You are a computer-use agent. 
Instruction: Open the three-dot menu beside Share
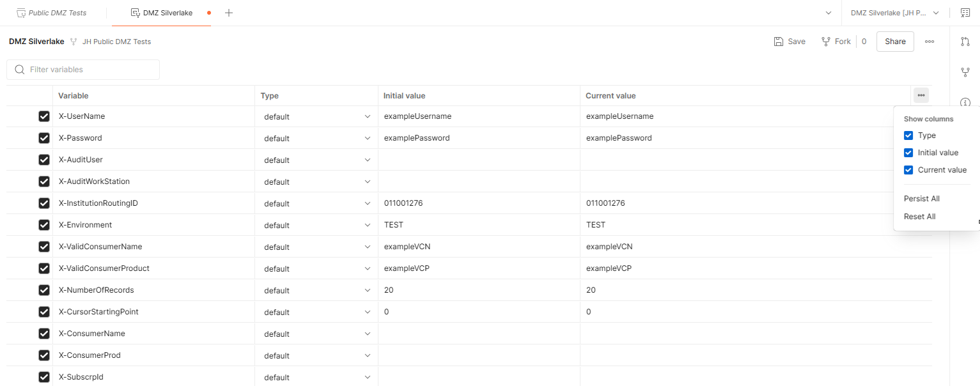[x=929, y=41]
